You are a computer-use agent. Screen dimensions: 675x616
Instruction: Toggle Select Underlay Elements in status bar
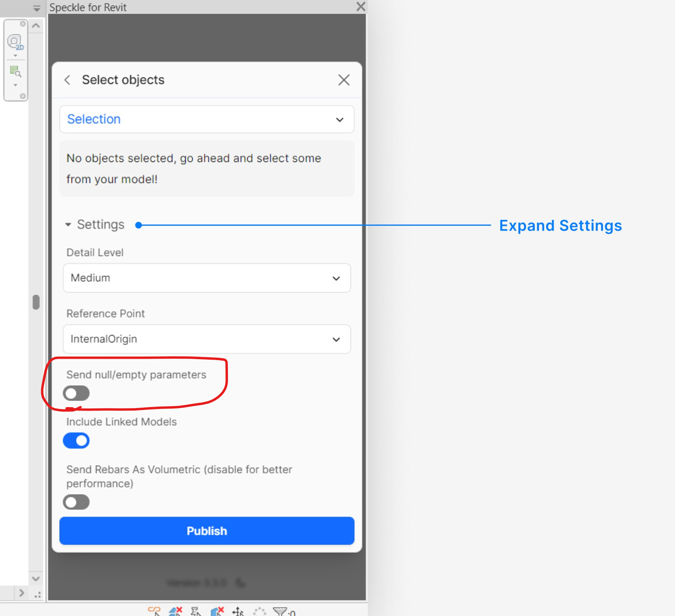point(176,611)
